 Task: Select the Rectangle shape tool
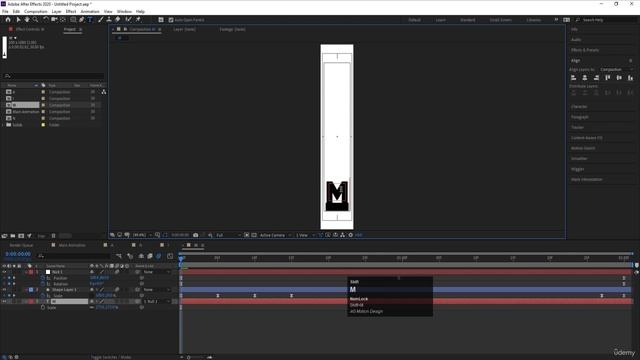tap(73, 19)
